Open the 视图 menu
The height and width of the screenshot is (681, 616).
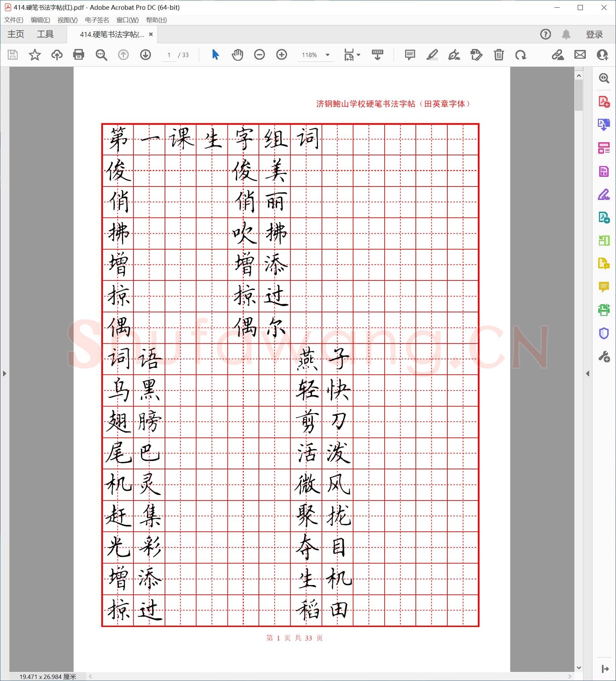[x=67, y=20]
